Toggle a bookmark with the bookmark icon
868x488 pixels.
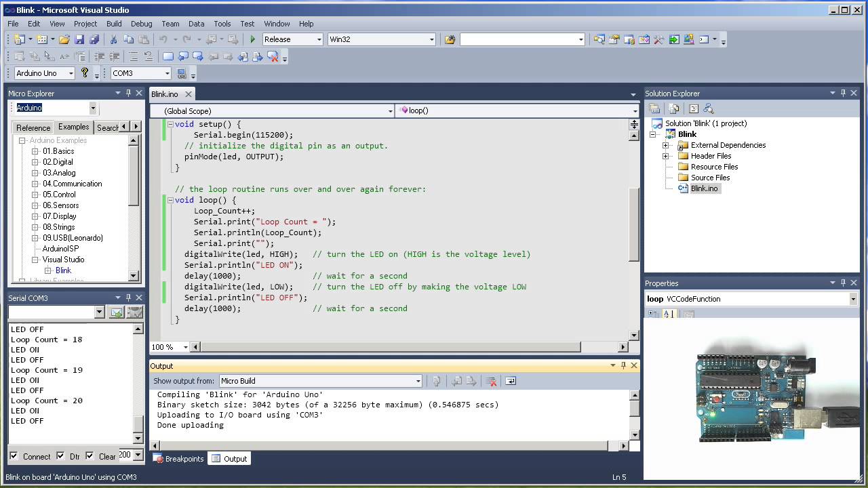coord(168,57)
